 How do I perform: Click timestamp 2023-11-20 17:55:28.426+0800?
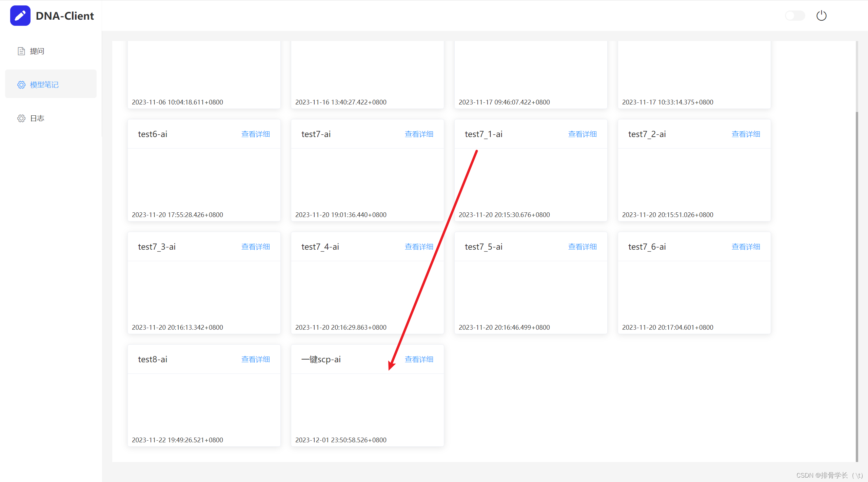coord(177,215)
